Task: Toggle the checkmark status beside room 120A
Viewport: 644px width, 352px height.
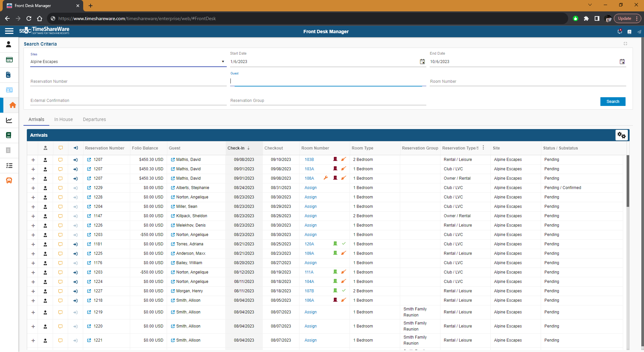Action: point(344,244)
